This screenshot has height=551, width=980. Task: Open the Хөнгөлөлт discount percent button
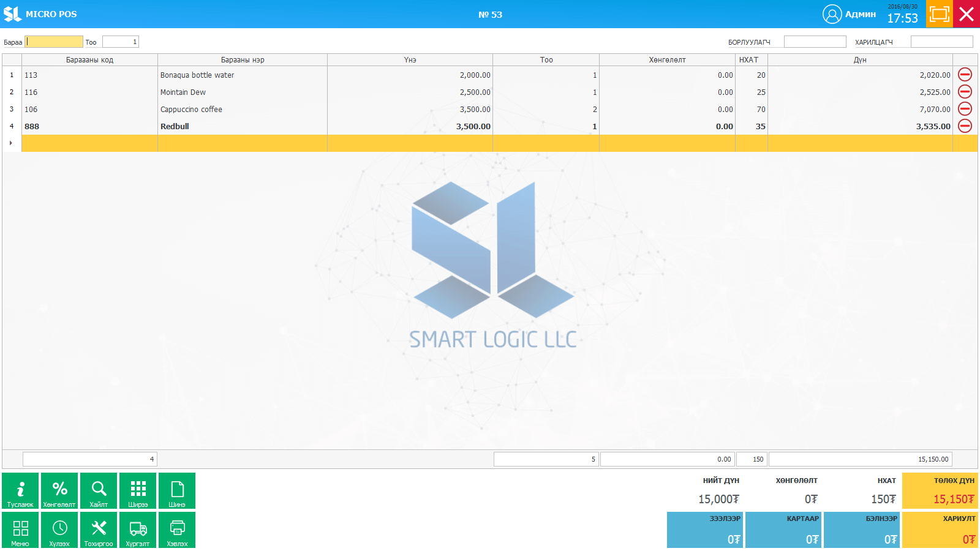tap(59, 490)
